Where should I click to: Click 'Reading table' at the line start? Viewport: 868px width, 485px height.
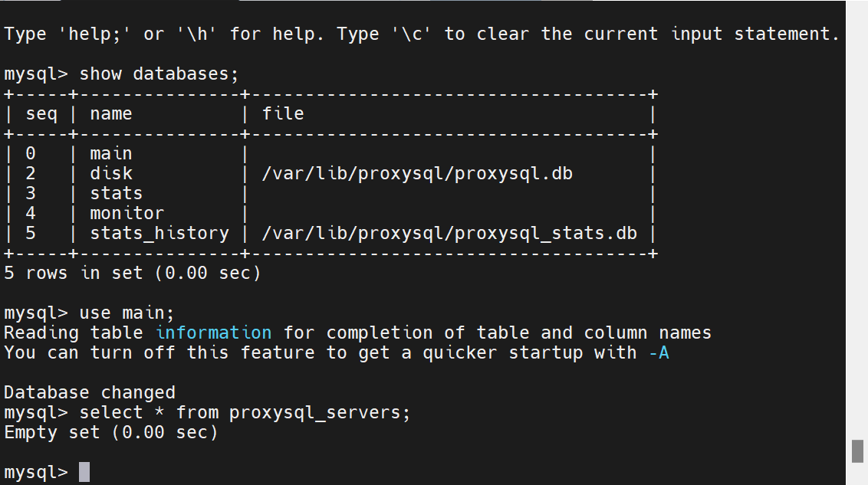tap(73, 333)
